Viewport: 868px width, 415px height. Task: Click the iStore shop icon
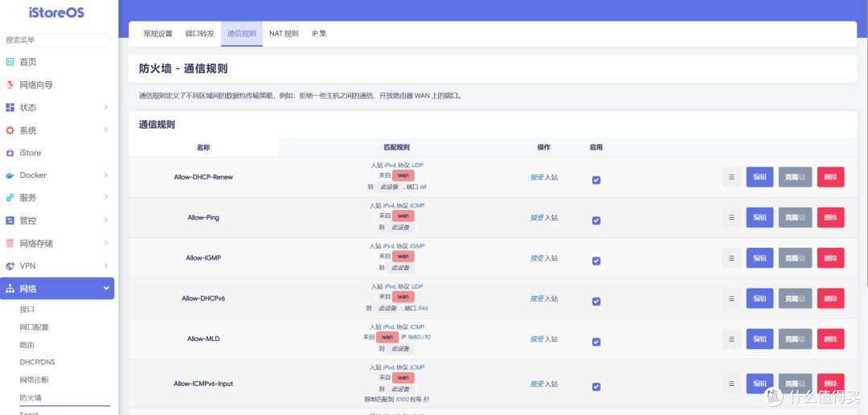click(x=10, y=152)
